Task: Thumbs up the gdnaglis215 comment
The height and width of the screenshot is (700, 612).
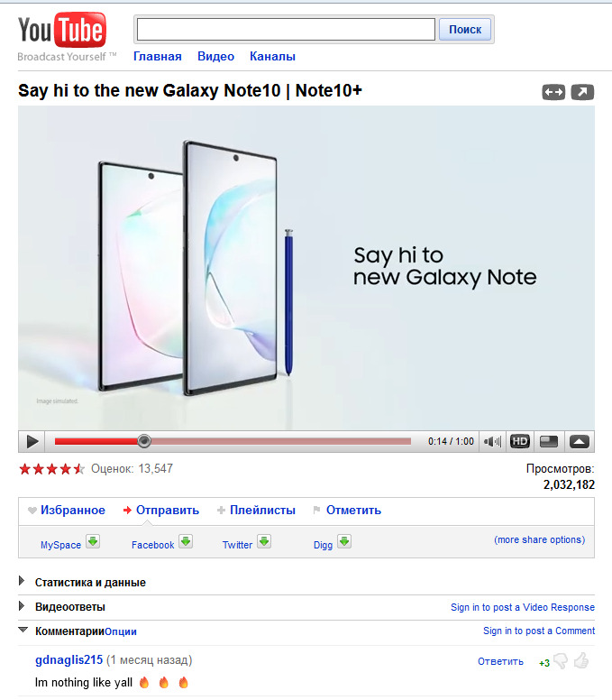Action: 581,660
